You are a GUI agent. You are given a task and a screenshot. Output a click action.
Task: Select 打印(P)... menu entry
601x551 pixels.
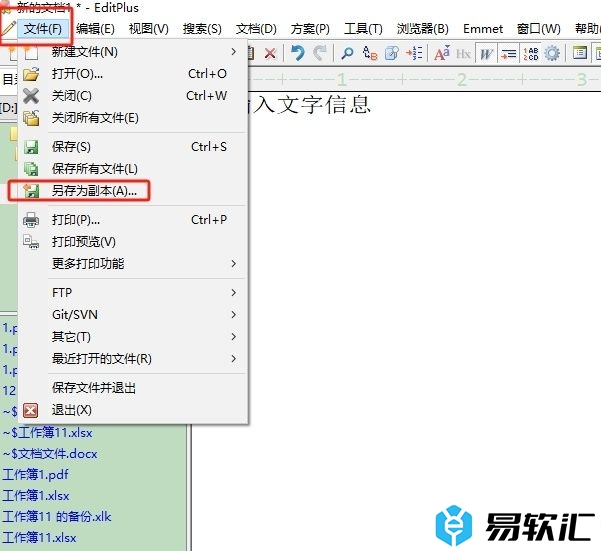(x=133, y=220)
